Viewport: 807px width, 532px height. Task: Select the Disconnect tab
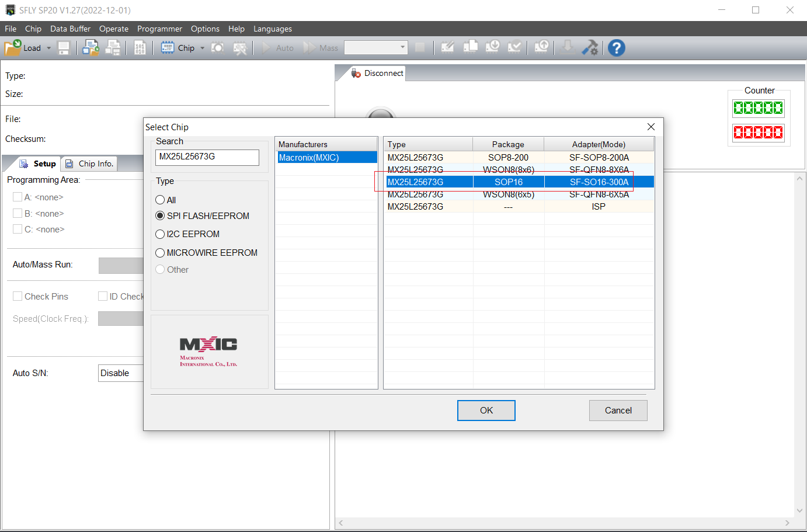pyautogui.click(x=377, y=73)
